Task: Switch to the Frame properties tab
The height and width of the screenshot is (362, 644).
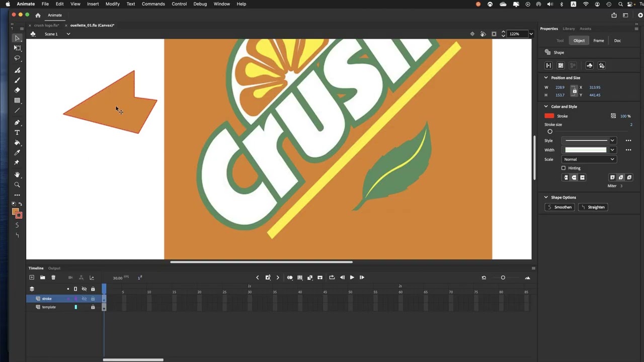Action: click(x=599, y=41)
